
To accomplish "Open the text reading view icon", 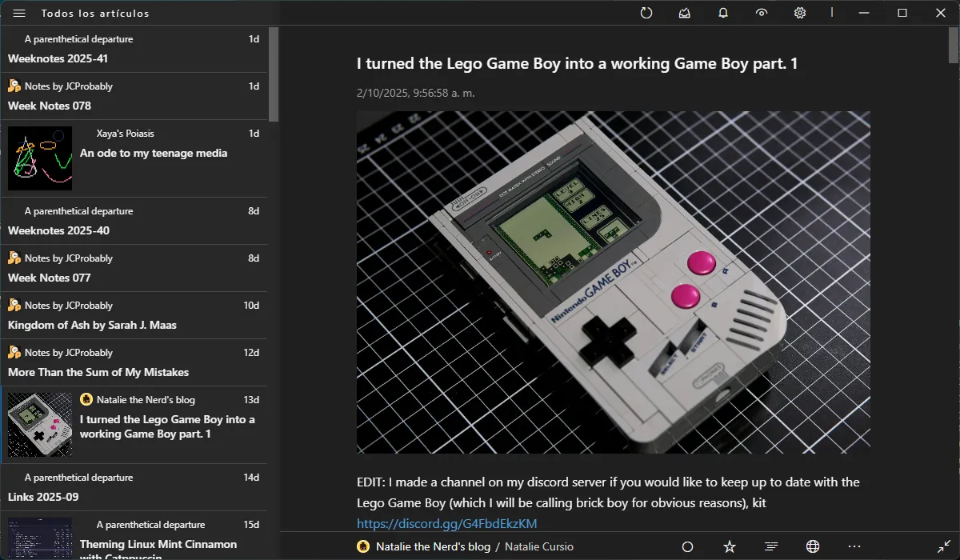I will coord(771,546).
